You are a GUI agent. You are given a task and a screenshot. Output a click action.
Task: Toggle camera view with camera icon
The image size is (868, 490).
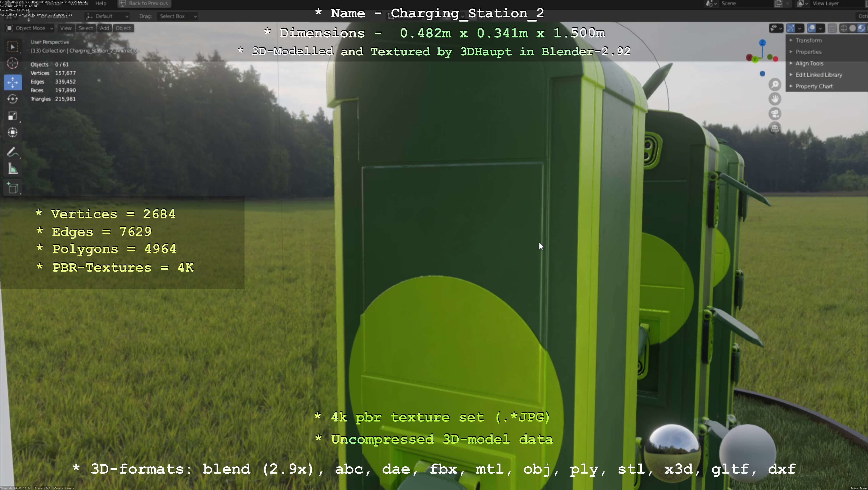point(775,114)
